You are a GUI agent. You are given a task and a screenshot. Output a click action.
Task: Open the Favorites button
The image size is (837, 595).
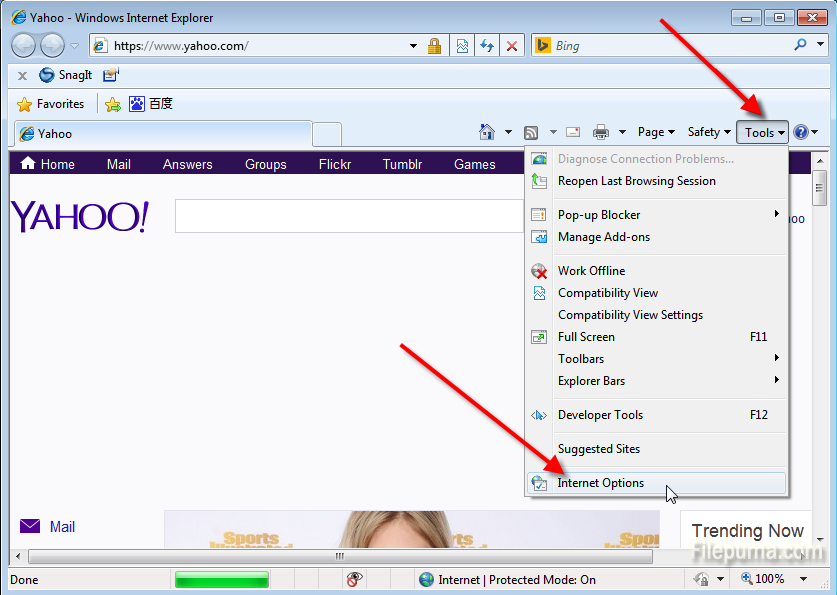(51, 104)
